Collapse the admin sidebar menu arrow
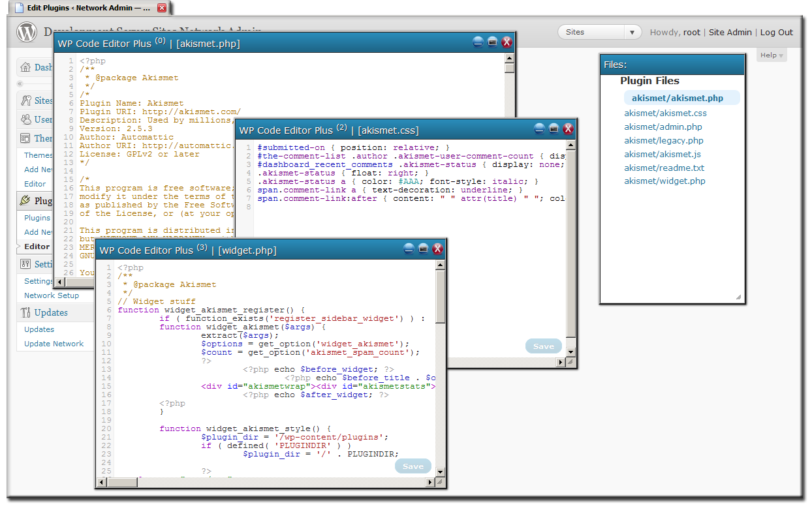This screenshot has height=510, width=812. [20, 83]
